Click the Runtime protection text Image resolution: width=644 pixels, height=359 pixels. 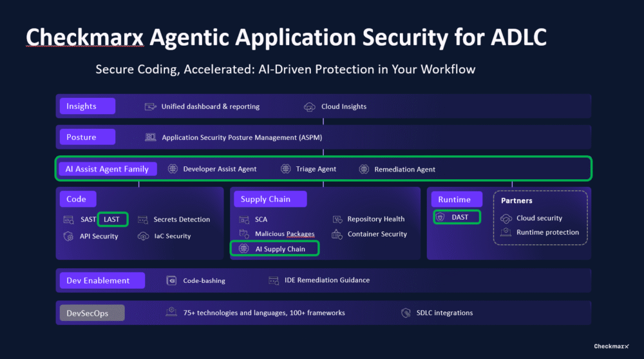(x=548, y=232)
